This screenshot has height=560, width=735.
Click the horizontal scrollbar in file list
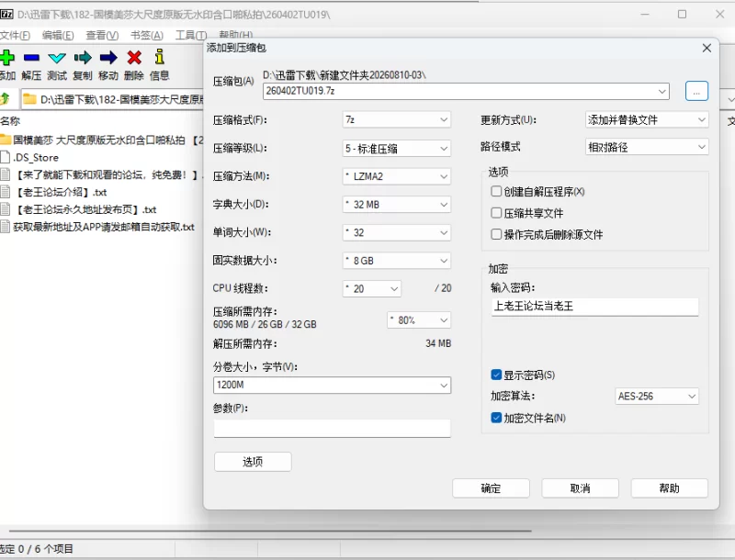(x=270, y=531)
